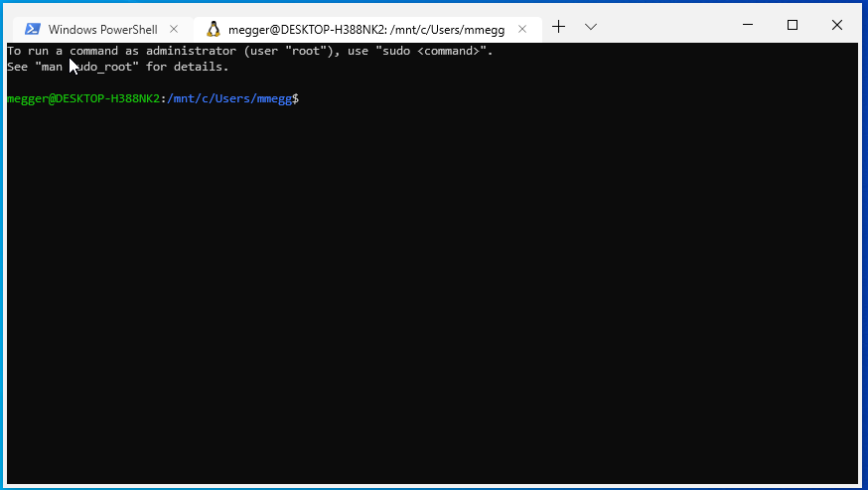The width and height of the screenshot is (868, 490).
Task: Click the green megger@DESKTOP-H388NK2 prompt text
Action: (x=82, y=99)
